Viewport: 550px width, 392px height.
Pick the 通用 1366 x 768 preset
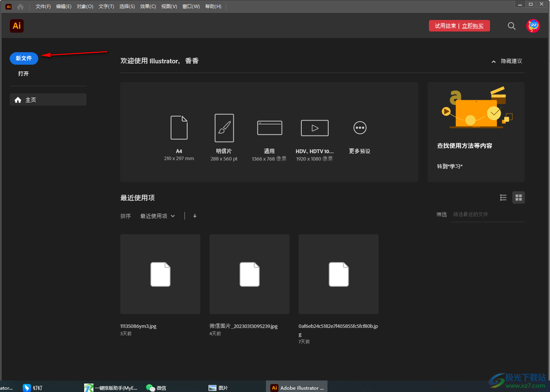point(269,128)
